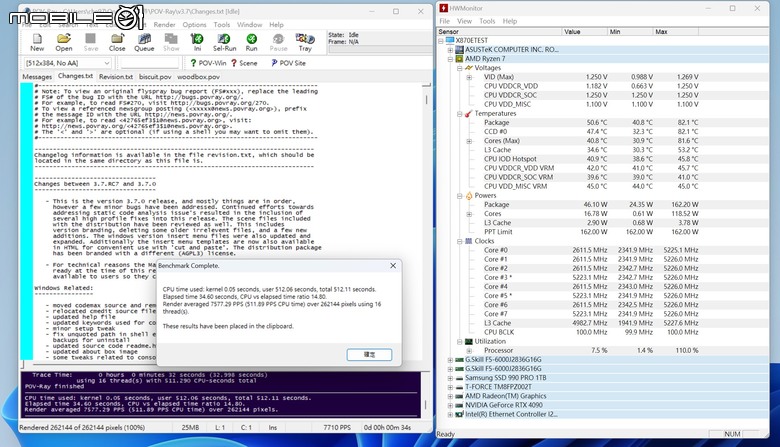This screenshot has width=780, height=447.
Task: Select ASUSTeK COMPUTER INC motherboard node
Action: (x=511, y=50)
